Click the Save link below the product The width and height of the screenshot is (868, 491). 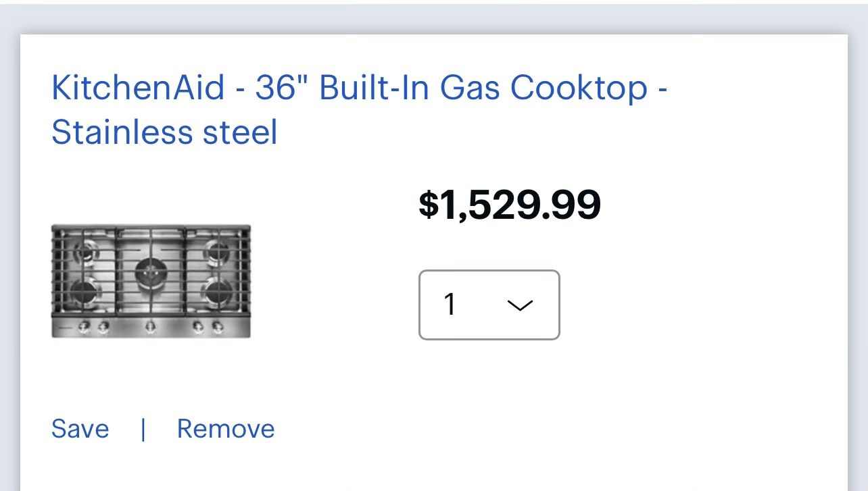tap(80, 428)
